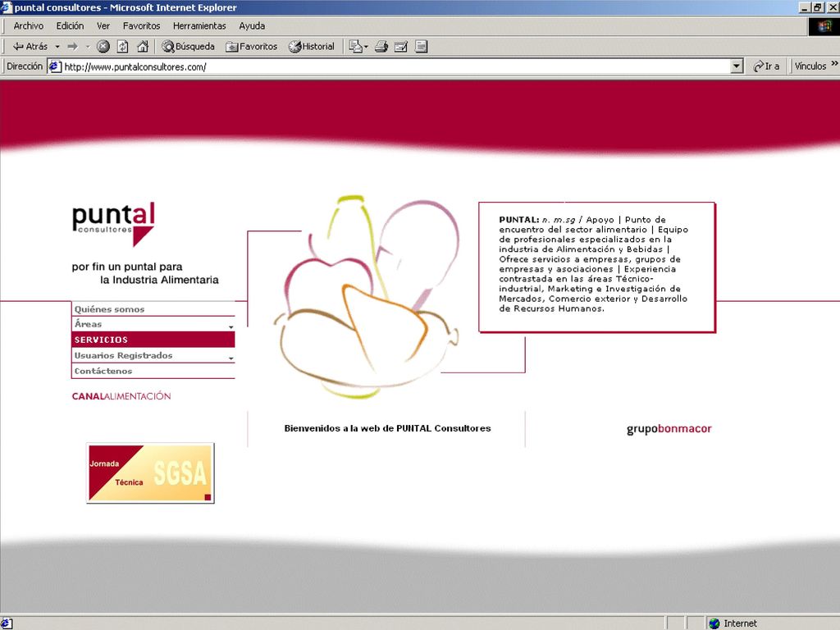Image resolution: width=840 pixels, height=630 pixels.
Task: Click the Ir a go button
Action: (x=766, y=66)
